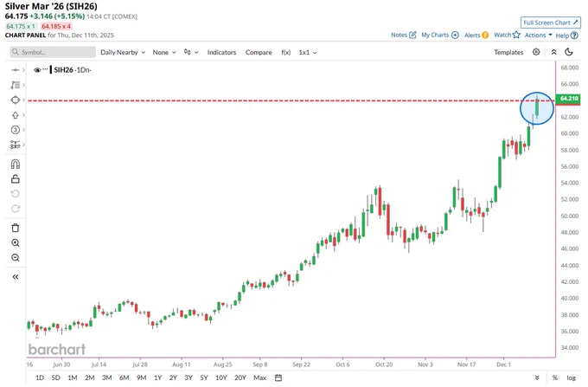Screen dimensions: 588x387
Task: Select the 5Y time range
Action: (203, 377)
